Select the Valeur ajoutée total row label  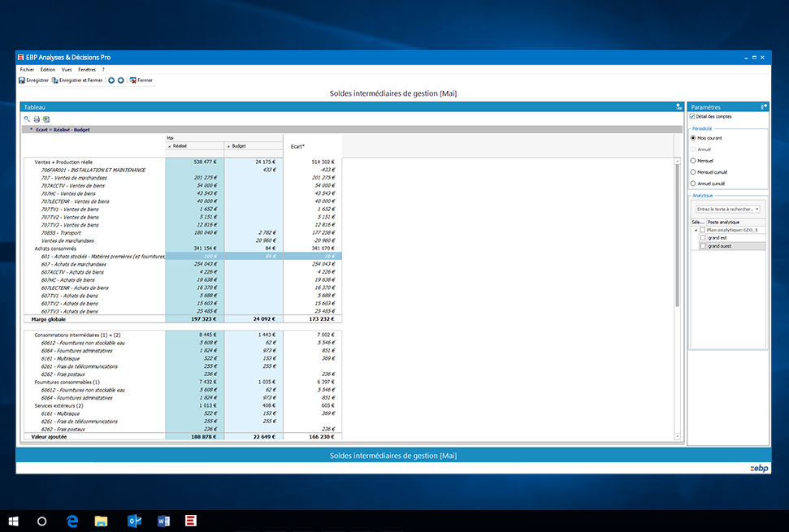(49, 437)
